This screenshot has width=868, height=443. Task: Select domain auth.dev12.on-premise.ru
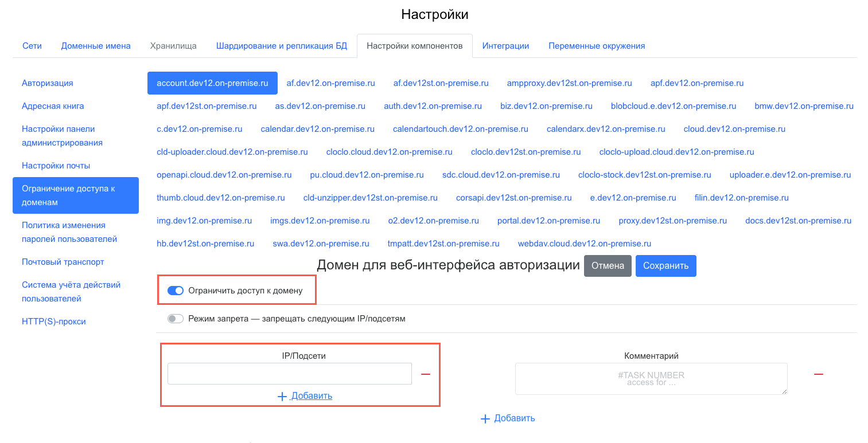433,106
